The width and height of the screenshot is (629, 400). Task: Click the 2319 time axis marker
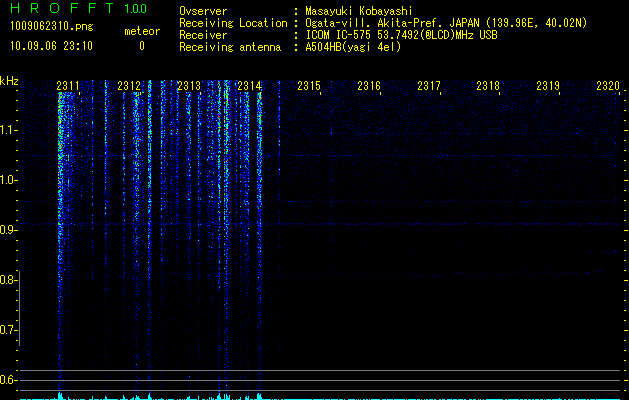(548, 86)
